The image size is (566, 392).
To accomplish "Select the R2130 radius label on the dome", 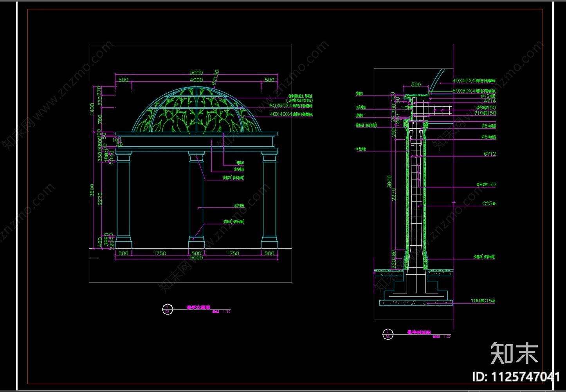I will pos(215,78).
